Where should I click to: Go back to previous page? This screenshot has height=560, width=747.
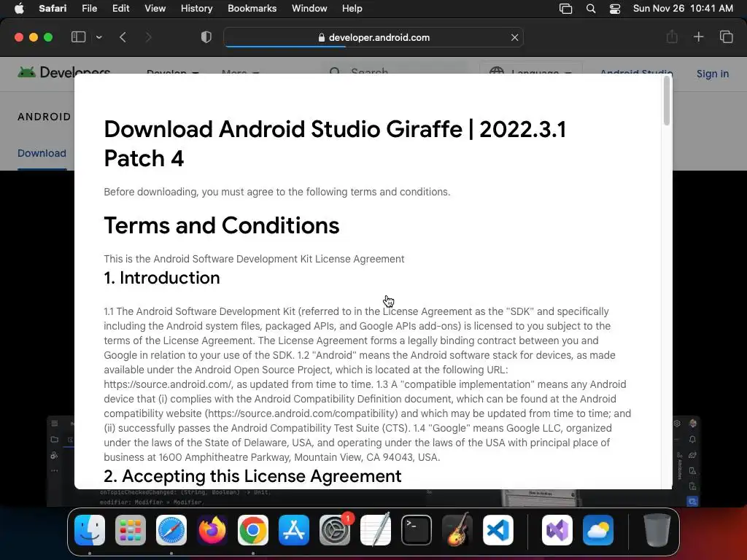123,37
